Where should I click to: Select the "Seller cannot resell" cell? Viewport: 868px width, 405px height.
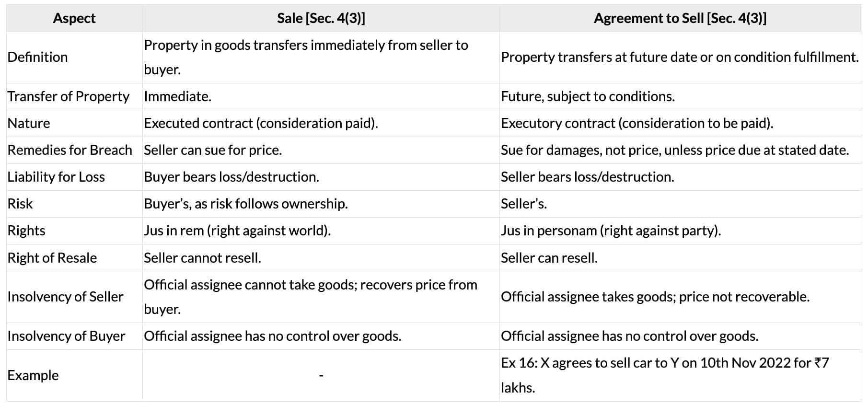click(202, 258)
